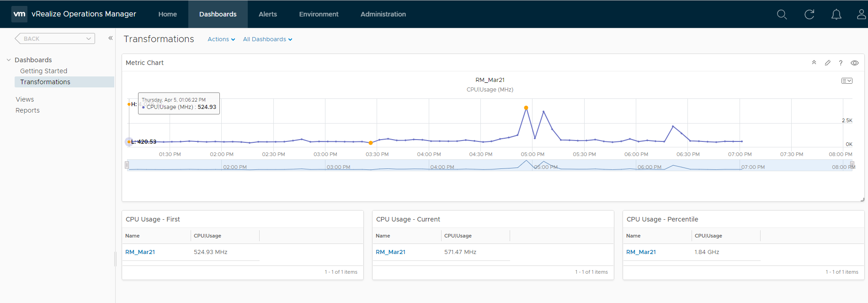Screen dimensions: 868x303
Task: Collapse the Dashboards tree section
Action: pyautogui.click(x=9, y=60)
